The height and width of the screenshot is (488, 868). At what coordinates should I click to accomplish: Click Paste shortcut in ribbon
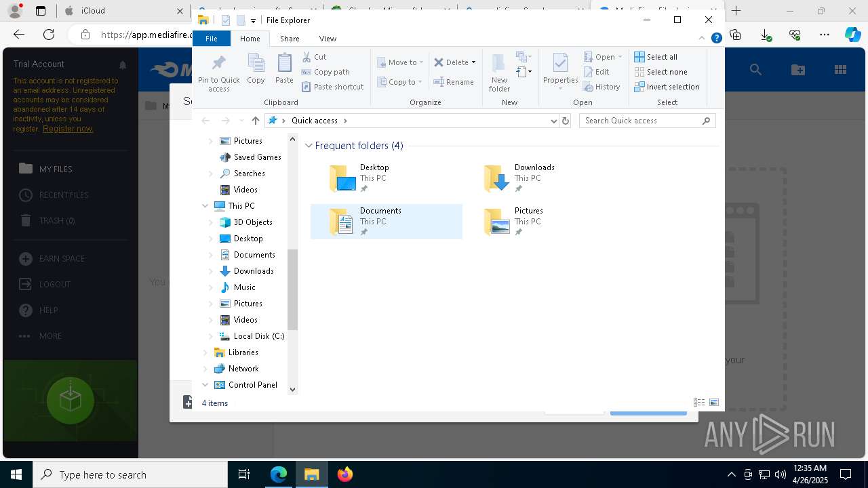[x=332, y=87]
